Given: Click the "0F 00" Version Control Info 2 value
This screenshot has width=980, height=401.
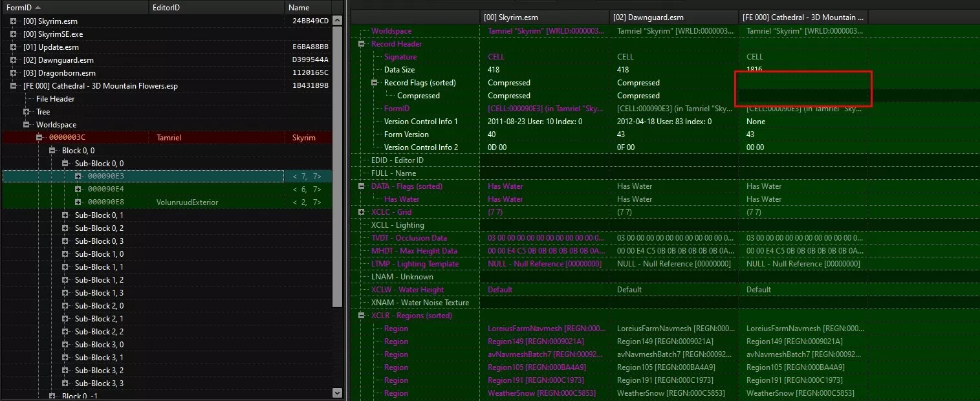Looking at the screenshot, I should pyautogui.click(x=626, y=147).
